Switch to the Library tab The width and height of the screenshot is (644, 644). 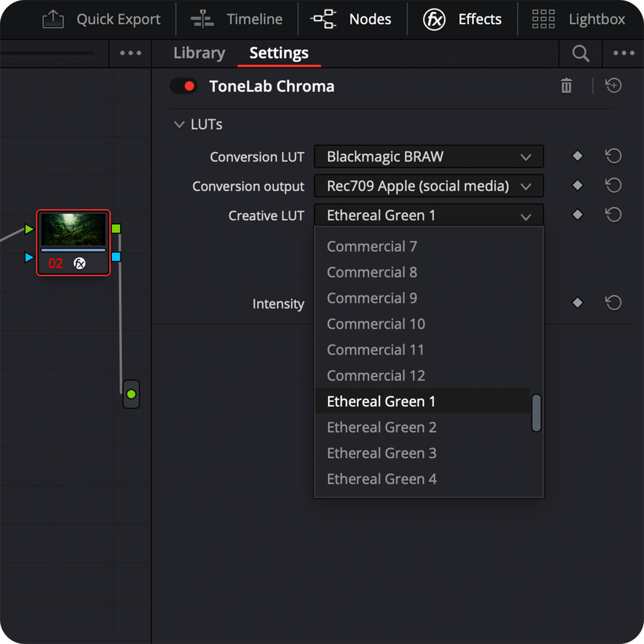(199, 53)
